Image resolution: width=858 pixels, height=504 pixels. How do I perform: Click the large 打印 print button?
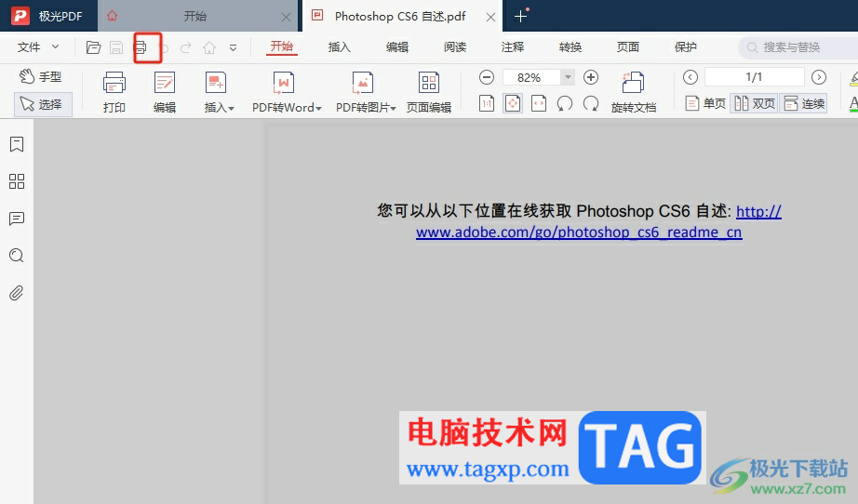click(x=114, y=92)
